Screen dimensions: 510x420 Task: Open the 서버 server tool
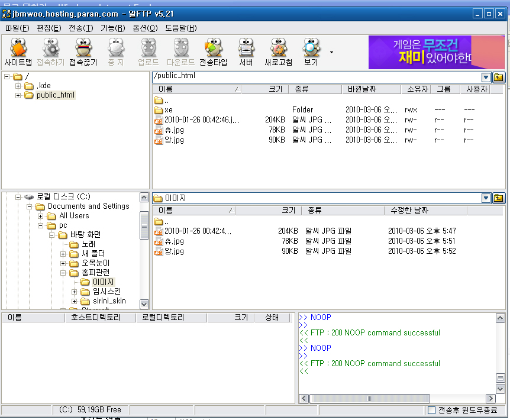246,50
